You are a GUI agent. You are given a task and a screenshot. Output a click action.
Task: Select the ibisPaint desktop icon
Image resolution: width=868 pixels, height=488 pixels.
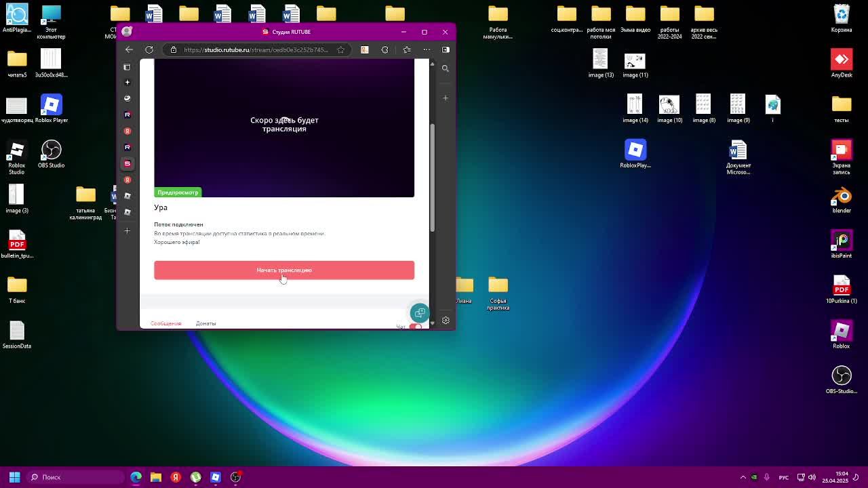click(842, 245)
